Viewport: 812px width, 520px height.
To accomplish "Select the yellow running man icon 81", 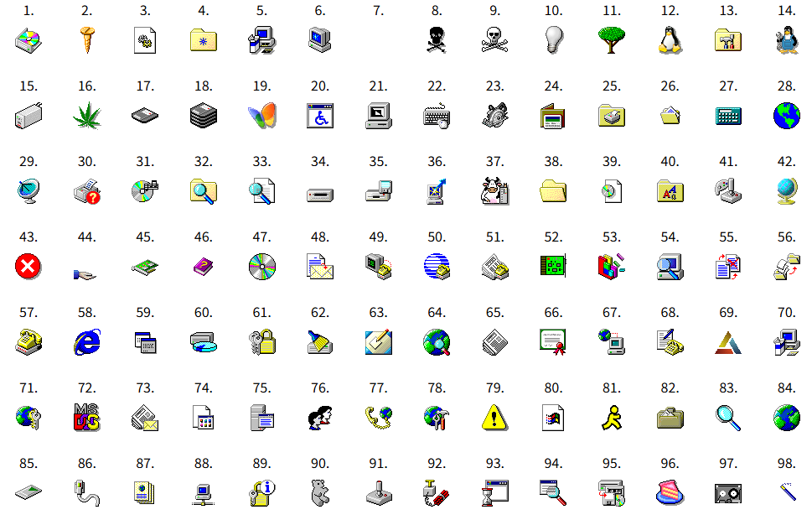I will point(612,418).
